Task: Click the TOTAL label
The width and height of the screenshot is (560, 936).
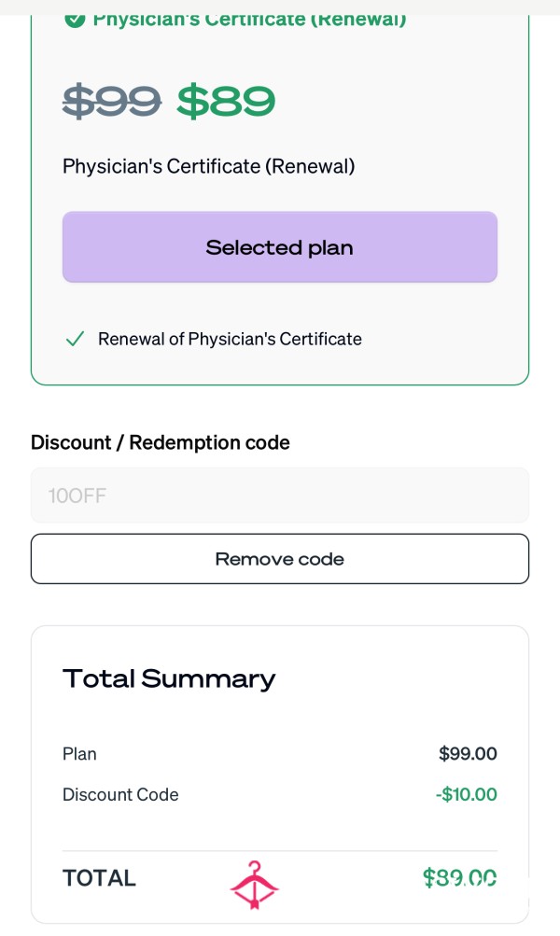Action: click(99, 878)
